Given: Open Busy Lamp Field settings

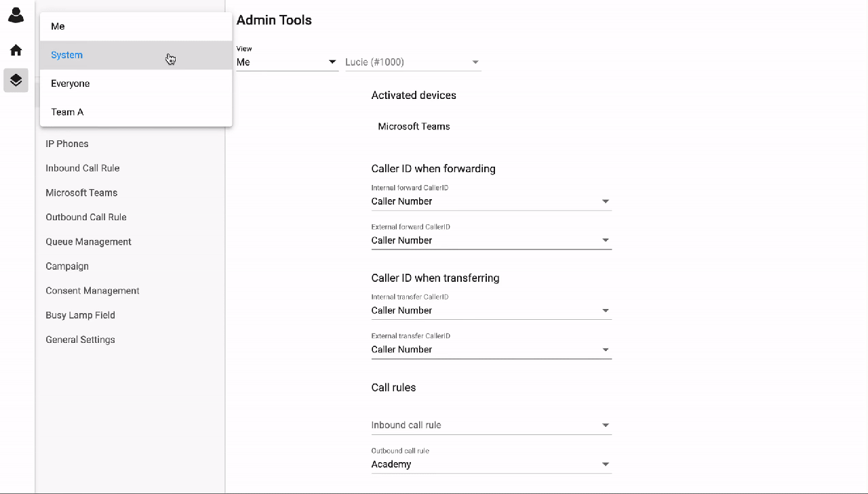Looking at the screenshot, I should (81, 315).
